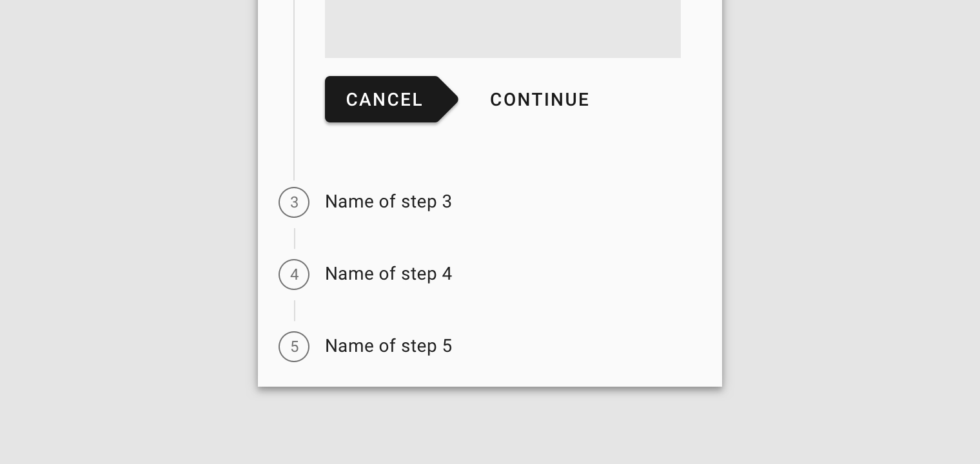Click the arrow tip of the CANCEL button
This screenshot has width=980, height=464.
[453, 99]
